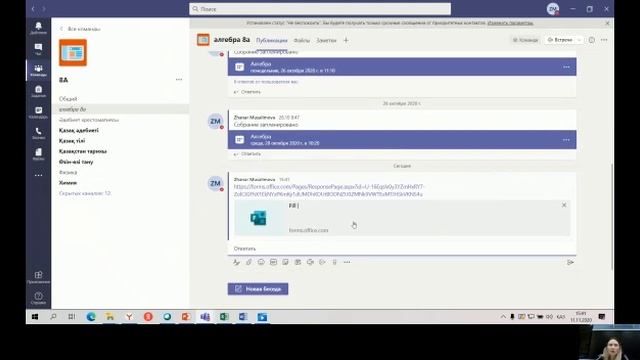Open more options for team 8A
640x360 pixels.
[x=179, y=80]
